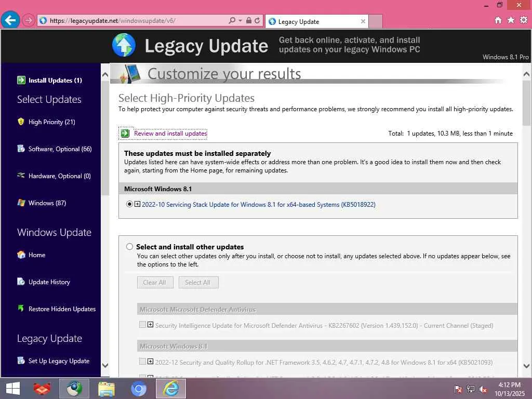532x399 pixels.
Task: Click the Review and install updates link
Action: point(170,134)
